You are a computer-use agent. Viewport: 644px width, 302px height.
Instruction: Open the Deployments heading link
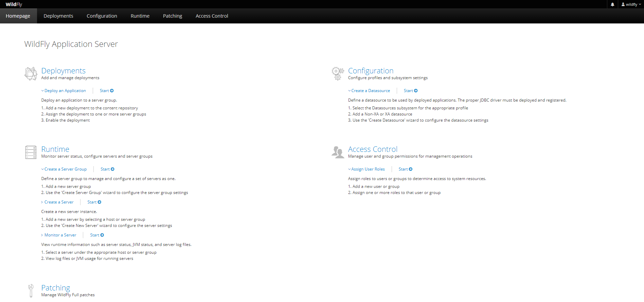[x=63, y=71]
